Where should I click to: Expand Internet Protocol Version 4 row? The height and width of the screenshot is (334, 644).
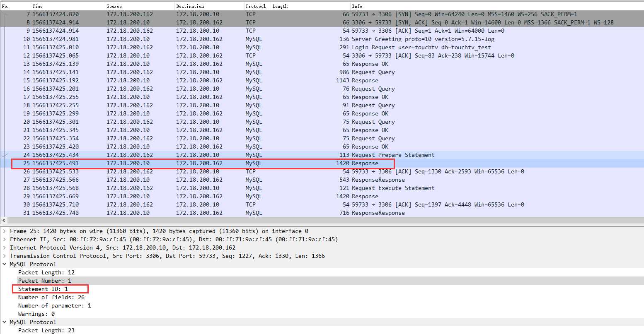point(5,247)
